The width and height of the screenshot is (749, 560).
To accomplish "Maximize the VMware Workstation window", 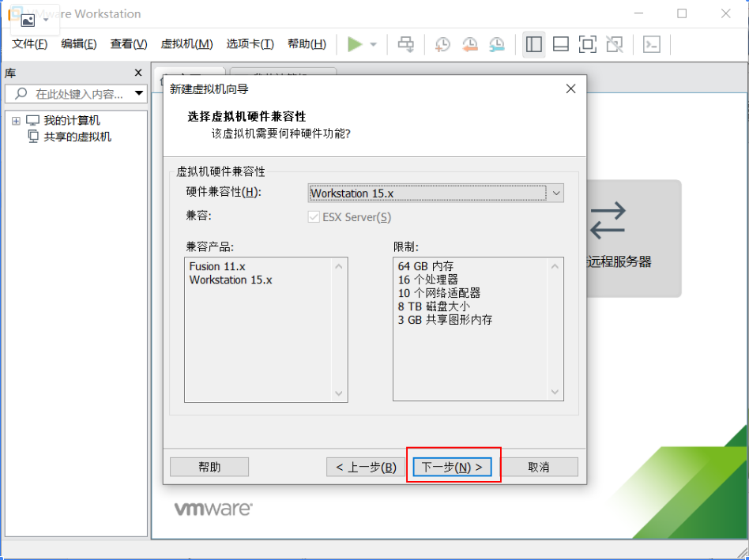I will click(682, 14).
